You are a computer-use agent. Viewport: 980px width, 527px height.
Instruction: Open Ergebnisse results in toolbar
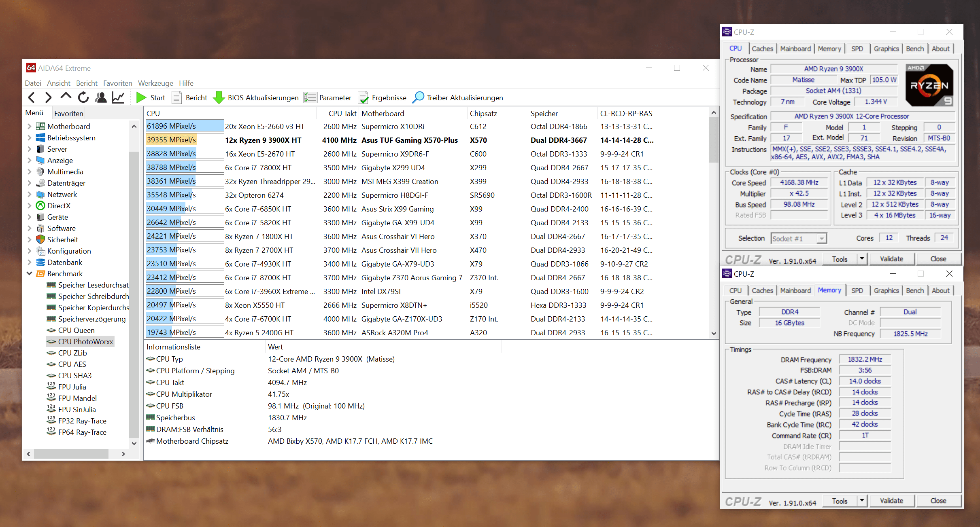click(x=383, y=97)
